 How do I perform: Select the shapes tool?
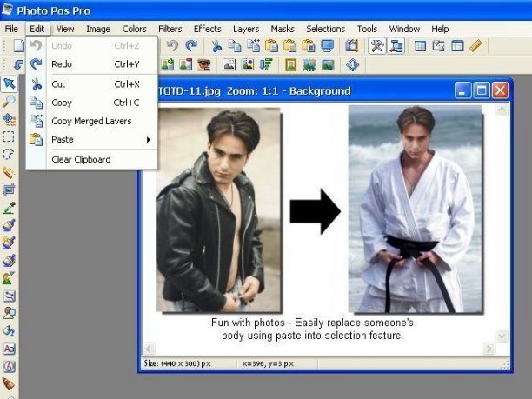[x=9, y=313]
